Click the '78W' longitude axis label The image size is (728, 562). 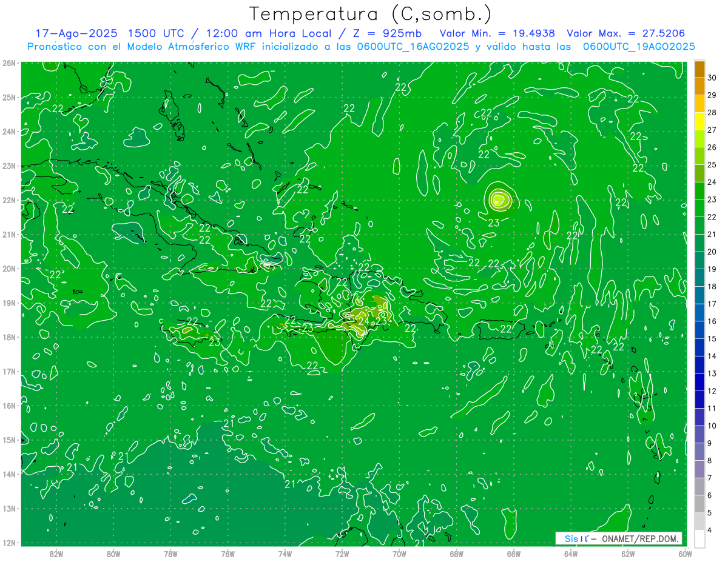click(x=170, y=553)
